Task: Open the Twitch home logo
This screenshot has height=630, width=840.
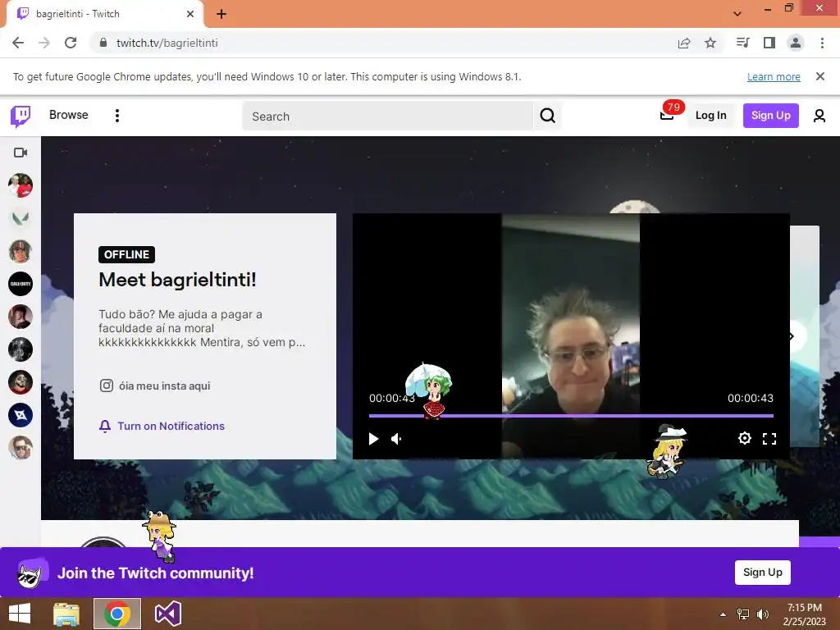Action: click(21, 116)
